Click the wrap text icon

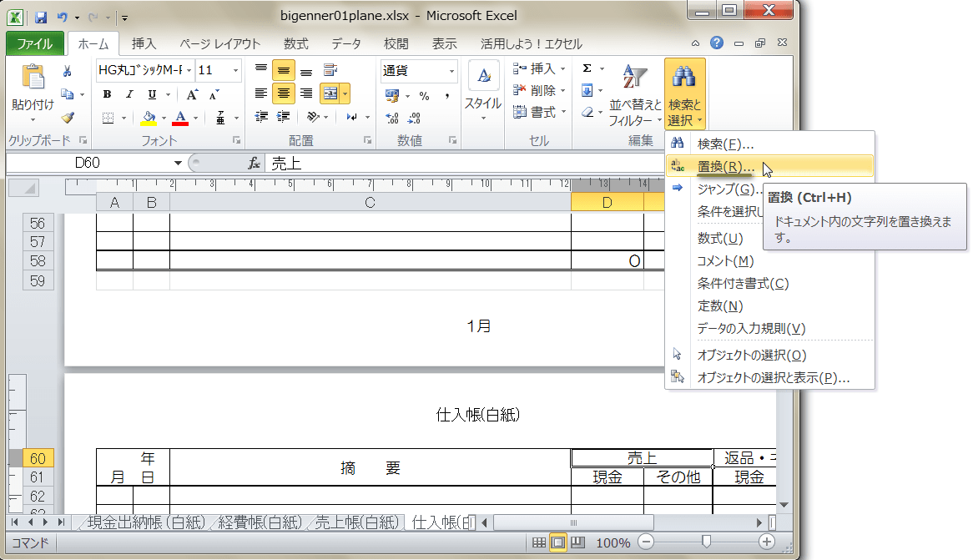[x=330, y=70]
